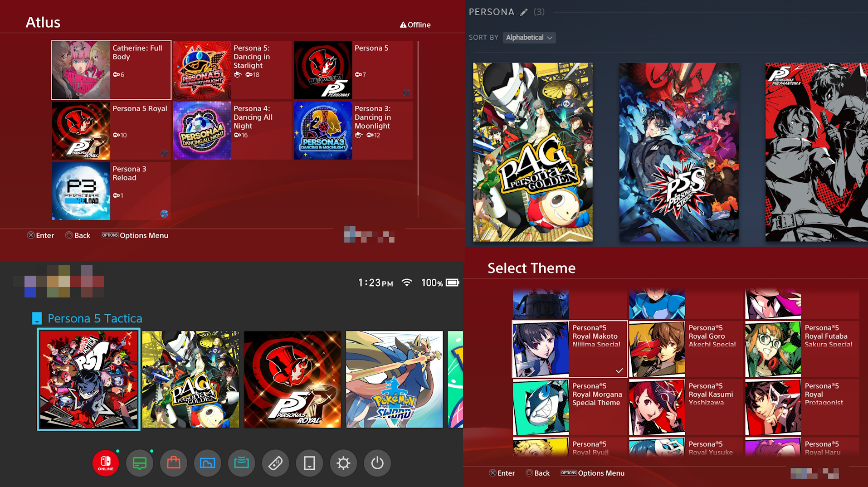Select Persona 3: Dancing in Moonlight tile
Image resolution: width=868 pixels, height=487 pixels.
click(x=353, y=131)
